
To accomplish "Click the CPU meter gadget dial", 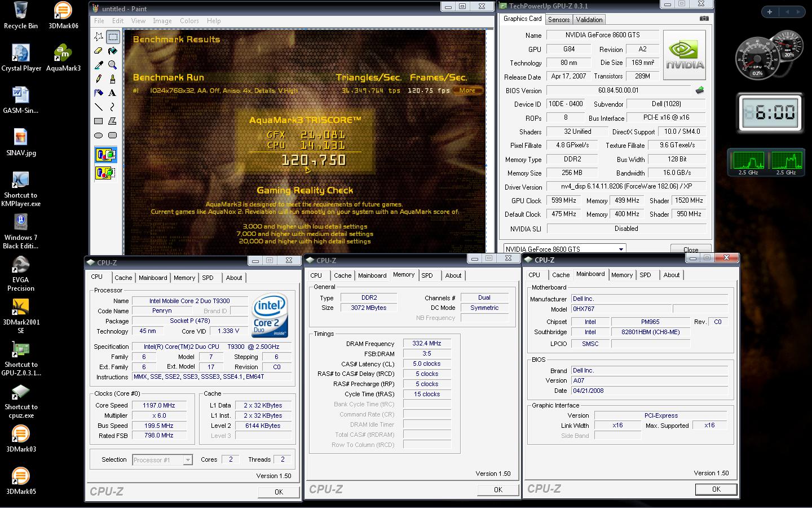I will [757, 59].
